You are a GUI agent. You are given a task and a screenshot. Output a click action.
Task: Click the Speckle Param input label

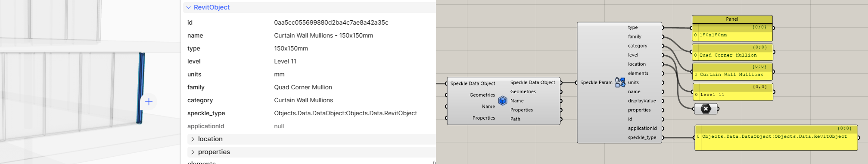click(x=596, y=82)
